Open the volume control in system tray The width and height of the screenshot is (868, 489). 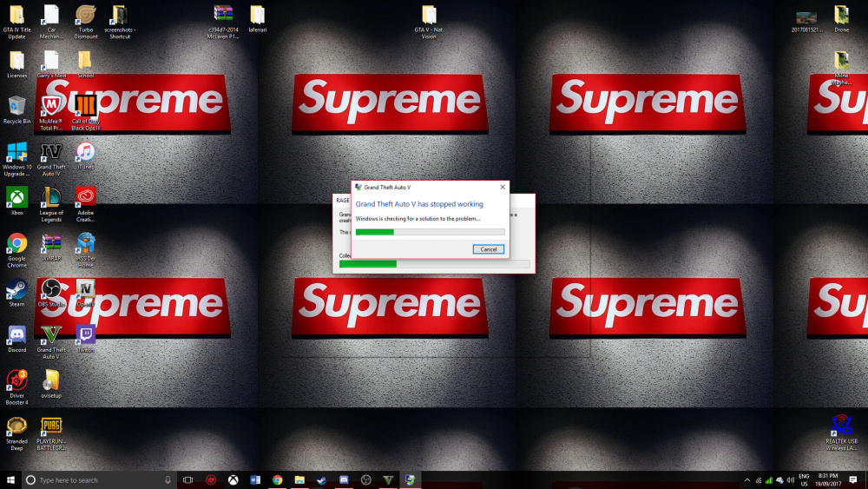click(791, 480)
